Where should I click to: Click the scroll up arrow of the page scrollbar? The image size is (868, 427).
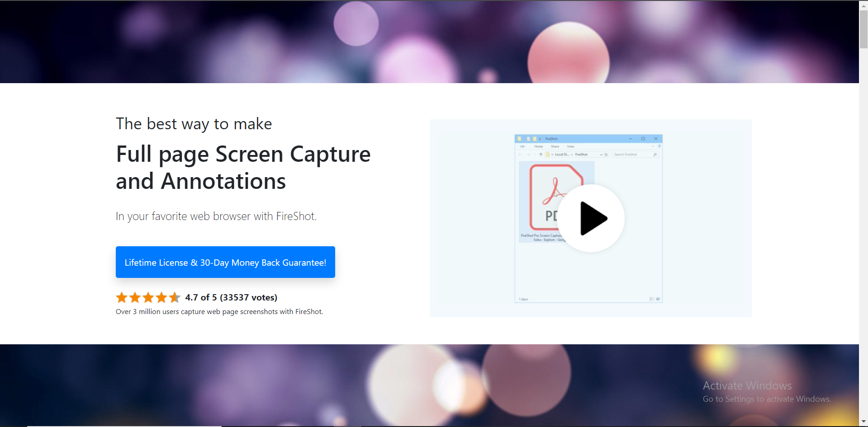(x=863, y=5)
